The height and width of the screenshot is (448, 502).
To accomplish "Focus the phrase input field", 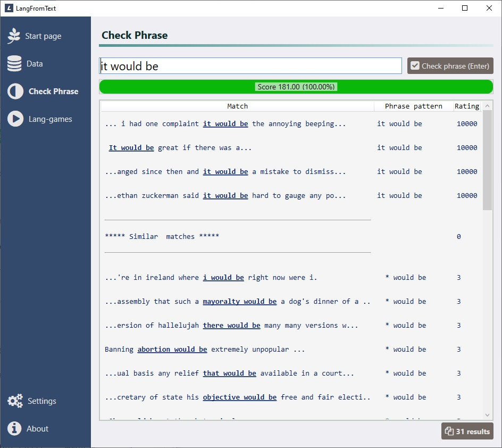I will tap(250, 66).
